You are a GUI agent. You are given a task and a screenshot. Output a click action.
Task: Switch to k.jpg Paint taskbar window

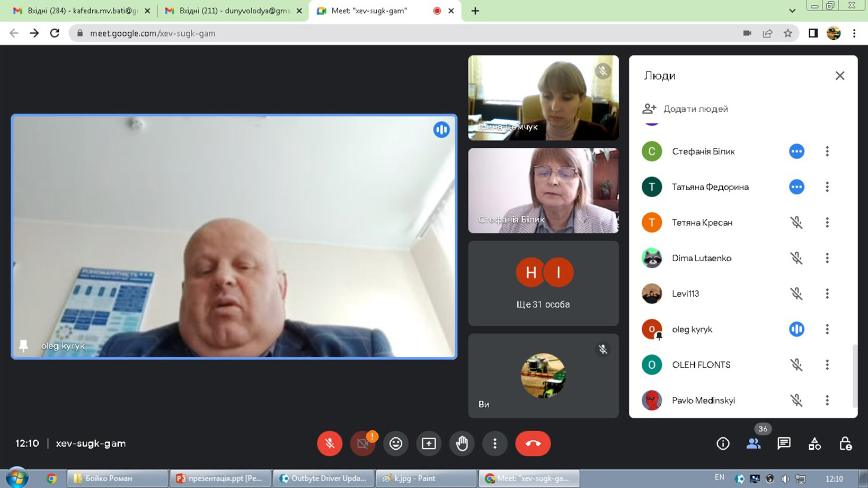click(x=426, y=478)
